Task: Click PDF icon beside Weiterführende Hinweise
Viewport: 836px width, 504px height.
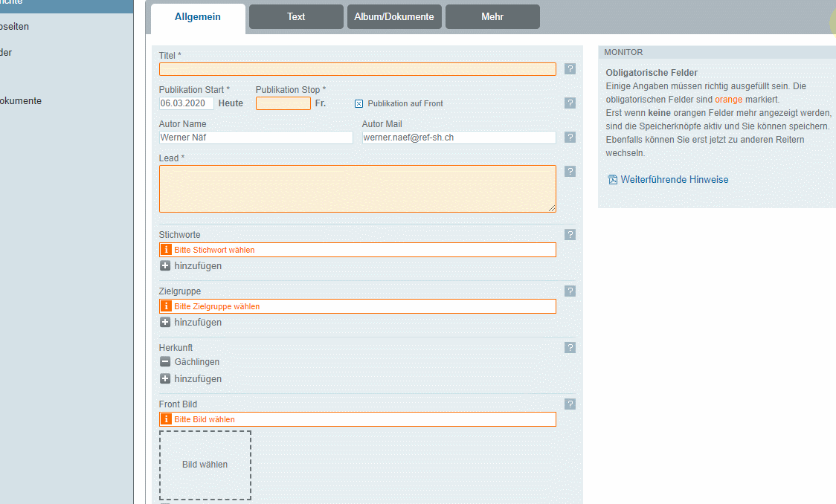Action: coord(613,180)
